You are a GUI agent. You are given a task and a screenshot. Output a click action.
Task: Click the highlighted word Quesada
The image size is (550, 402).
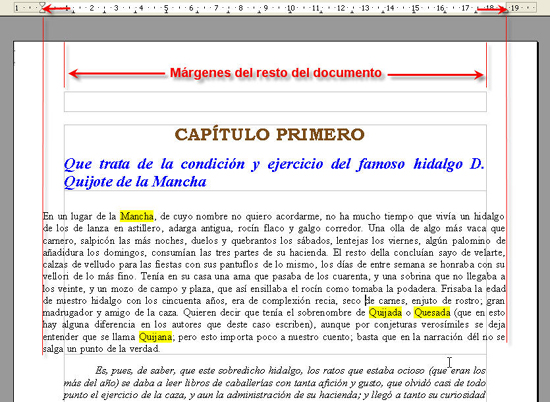point(432,312)
